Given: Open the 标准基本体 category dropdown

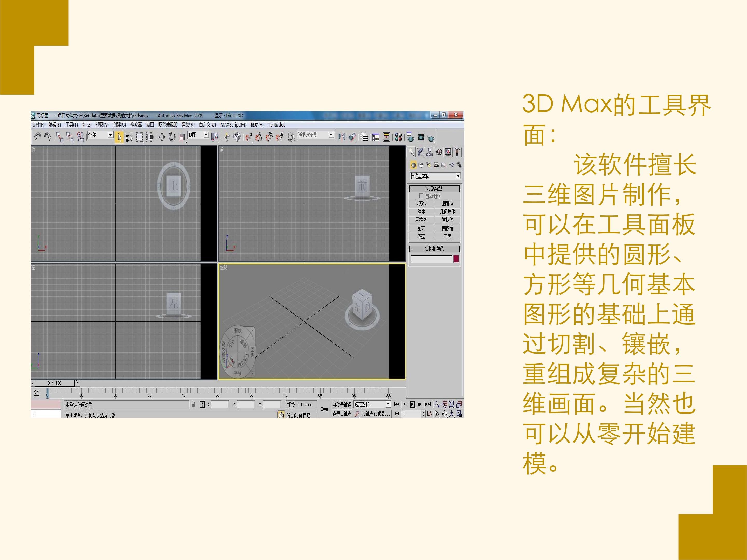Looking at the screenshot, I should (435, 176).
